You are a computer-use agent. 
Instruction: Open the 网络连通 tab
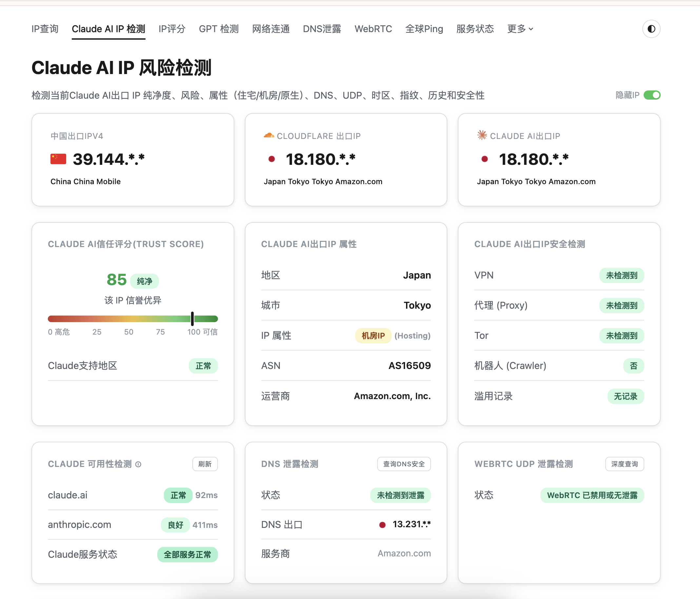tap(271, 29)
